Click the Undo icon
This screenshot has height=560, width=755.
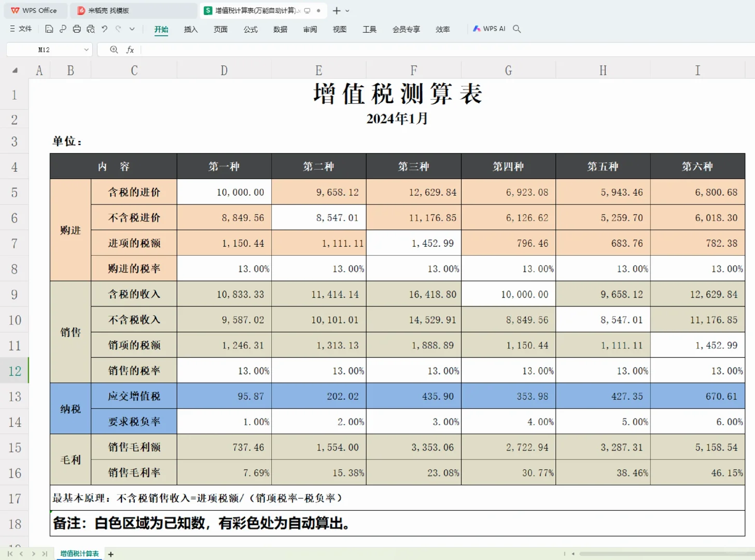[104, 30]
